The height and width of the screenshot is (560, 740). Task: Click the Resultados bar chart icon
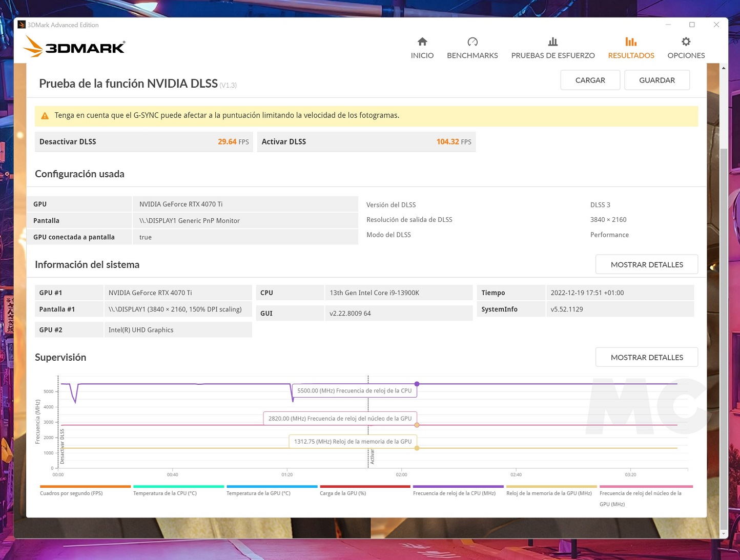[x=631, y=42]
